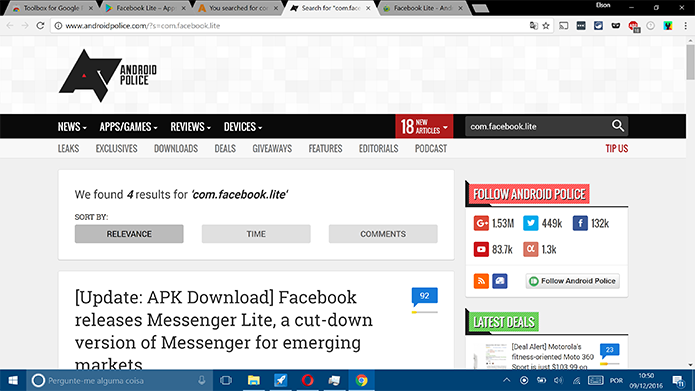Open the Twitter follow icon

coord(531,223)
